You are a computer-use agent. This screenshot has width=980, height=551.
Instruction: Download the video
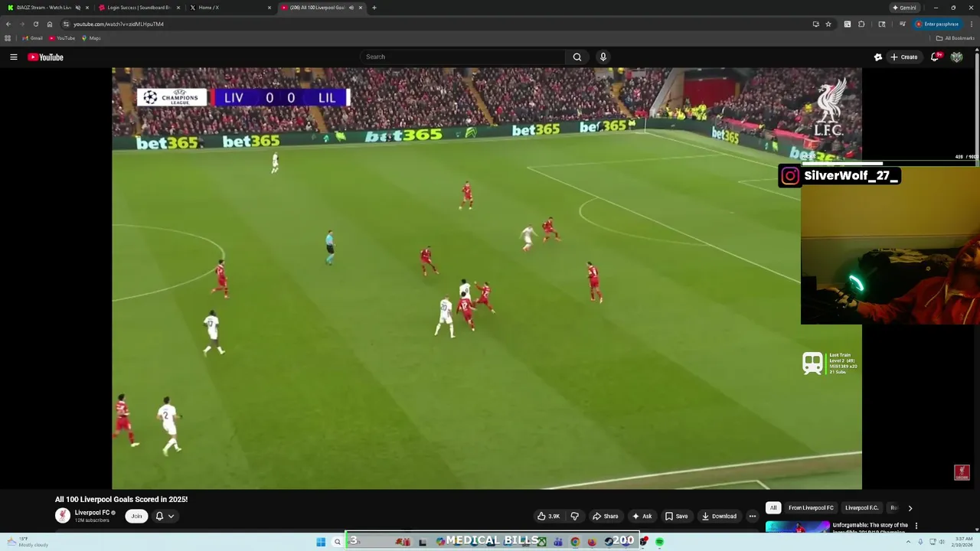719,516
